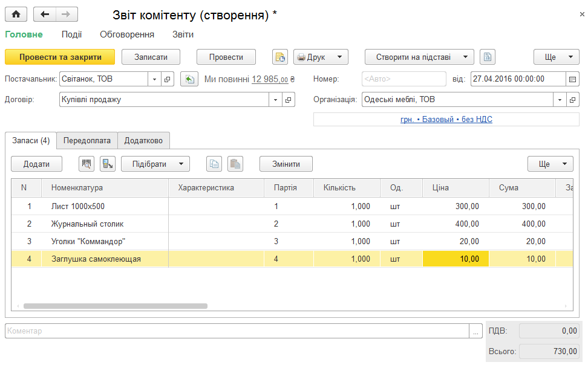
Task: Navigate forward with the right arrow
Action: click(67, 15)
